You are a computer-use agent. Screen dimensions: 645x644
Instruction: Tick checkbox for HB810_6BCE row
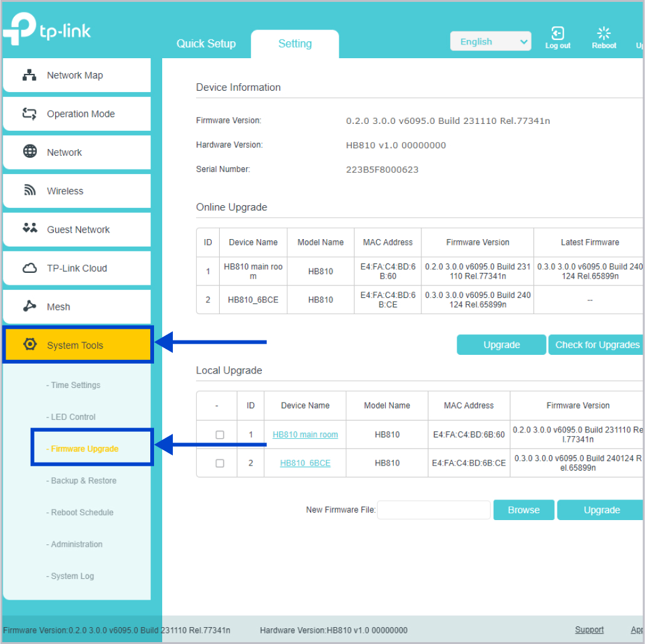(x=220, y=463)
